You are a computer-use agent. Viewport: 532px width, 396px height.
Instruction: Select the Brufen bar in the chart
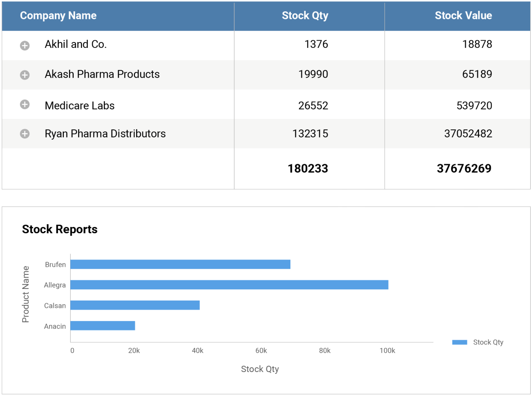181,264
